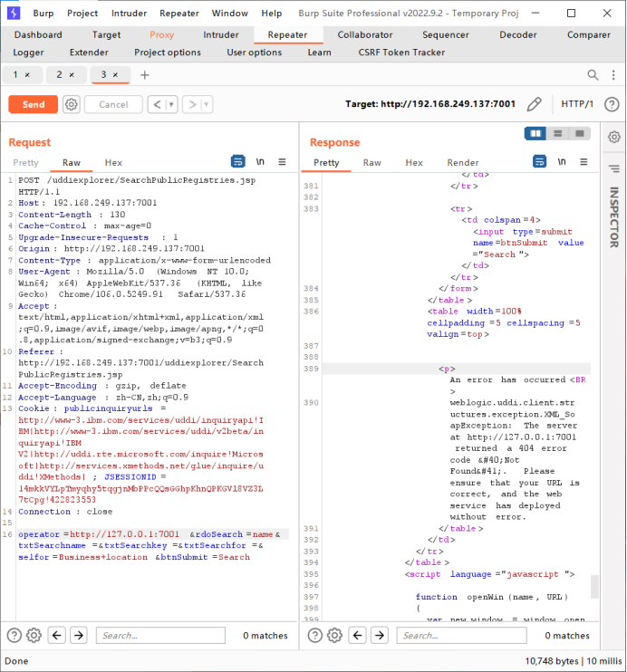627x672 pixels.
Task: Open response search settings gear
Action: pos(335,635)
